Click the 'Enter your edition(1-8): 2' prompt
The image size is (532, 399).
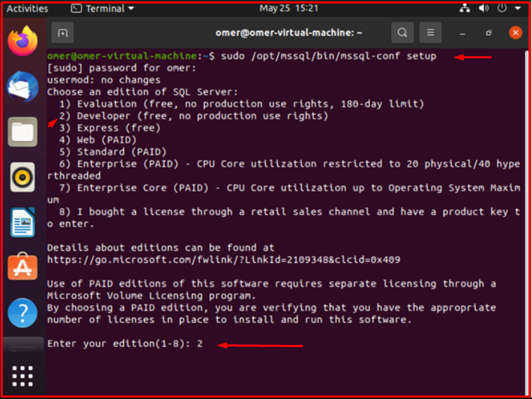point(125,344)
